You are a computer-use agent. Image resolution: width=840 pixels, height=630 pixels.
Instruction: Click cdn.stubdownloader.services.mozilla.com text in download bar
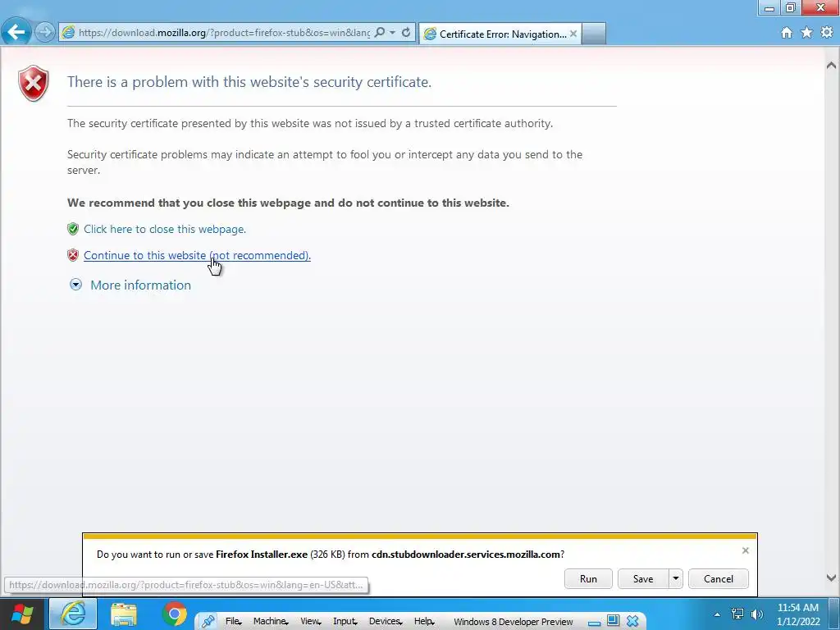coord(466,555)
